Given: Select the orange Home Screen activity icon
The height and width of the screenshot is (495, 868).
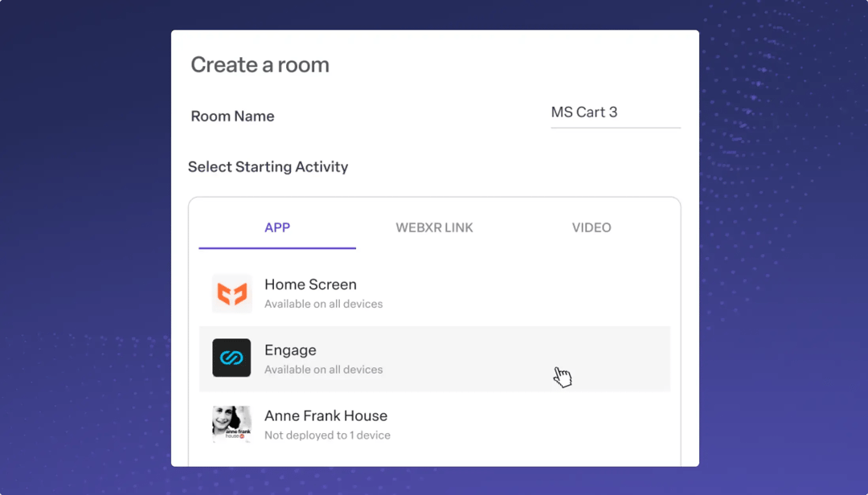Looking at the screenshot, I should click(231, 292).
